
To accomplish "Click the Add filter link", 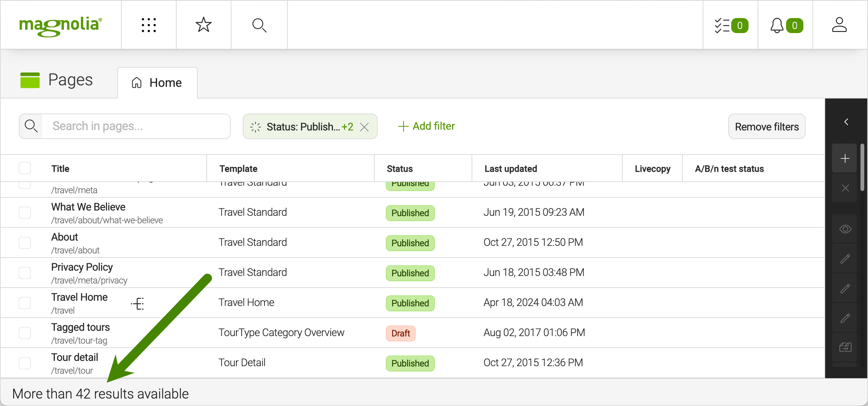I will click(x=426, y=126).
